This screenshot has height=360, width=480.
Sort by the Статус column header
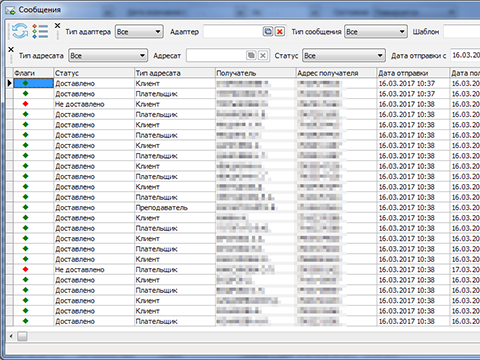(x=94, y=73)
